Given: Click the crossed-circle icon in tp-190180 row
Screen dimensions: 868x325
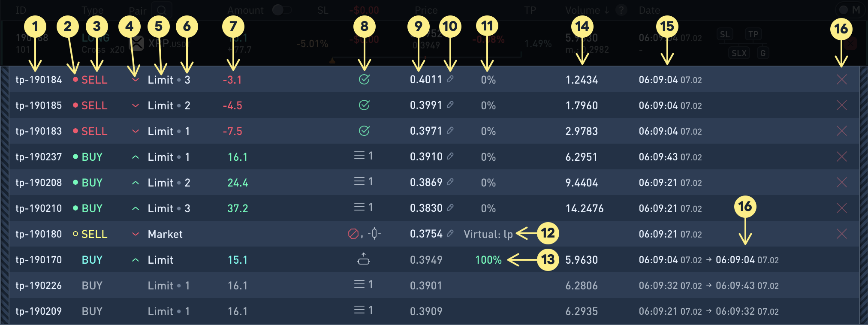Looking at the screenshot, I should point(353,234).
